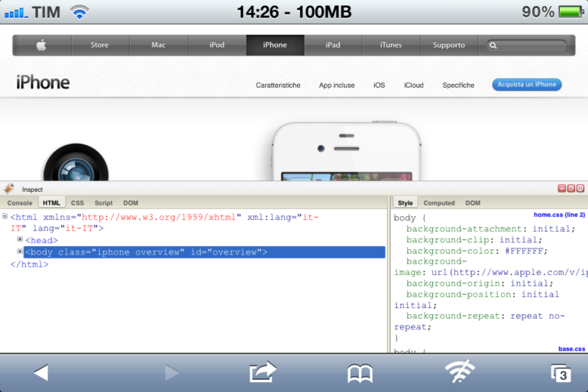The height and width of the screenshot is (392, 588).
Task: Open the iTunes menu item
Action: click(x=391, y=45)
